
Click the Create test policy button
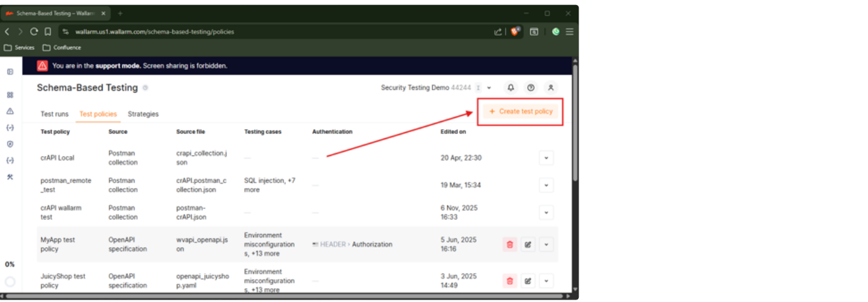click(x=520, y=111)
